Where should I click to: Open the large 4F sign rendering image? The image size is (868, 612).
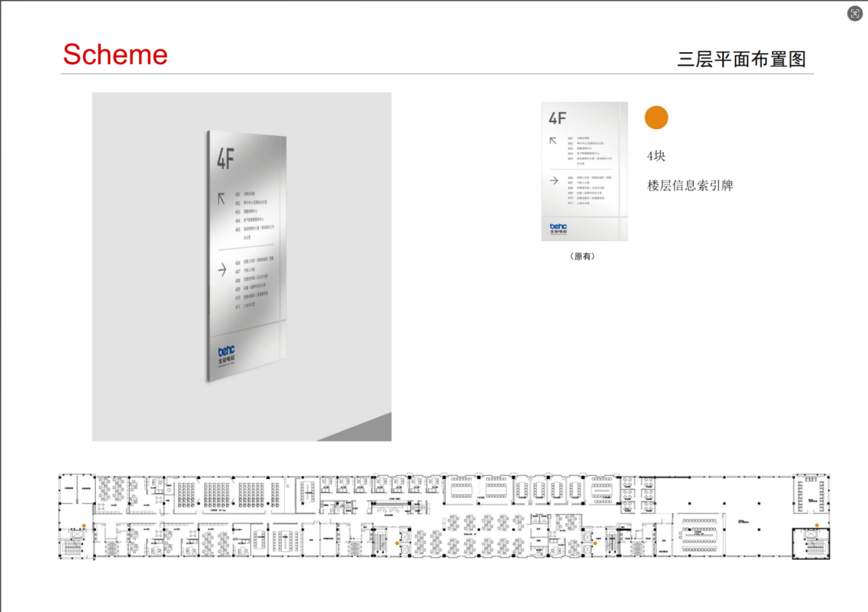click(242, 266)
